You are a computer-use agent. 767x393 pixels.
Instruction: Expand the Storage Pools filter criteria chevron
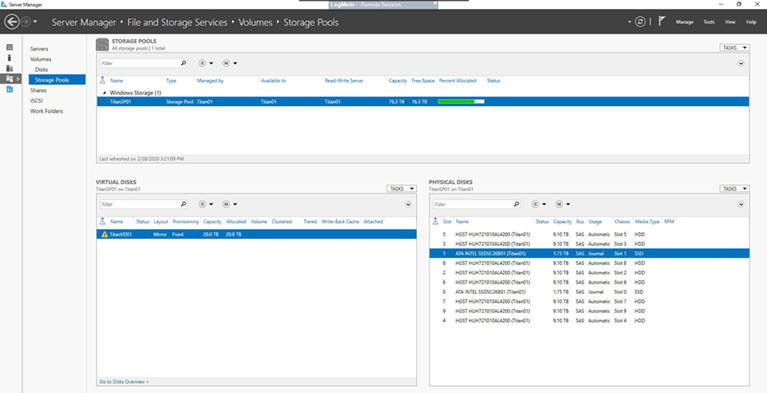741,63
